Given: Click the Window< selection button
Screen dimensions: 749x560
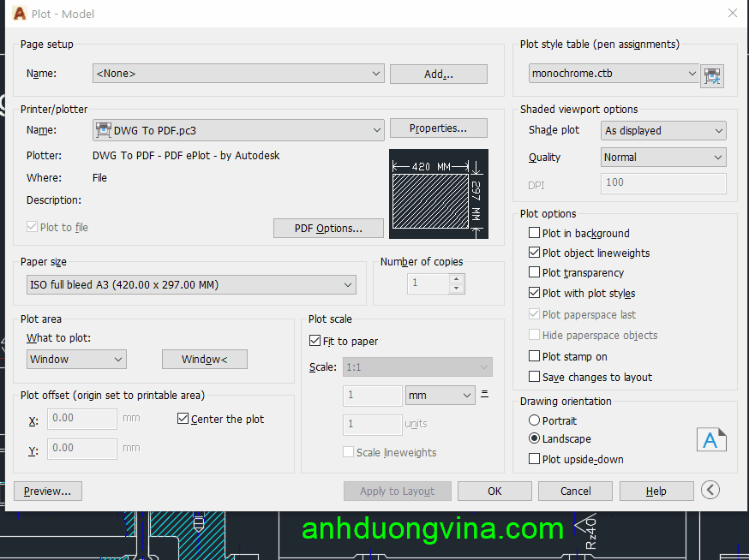Looking at the screenshot, I should point(204,360).
